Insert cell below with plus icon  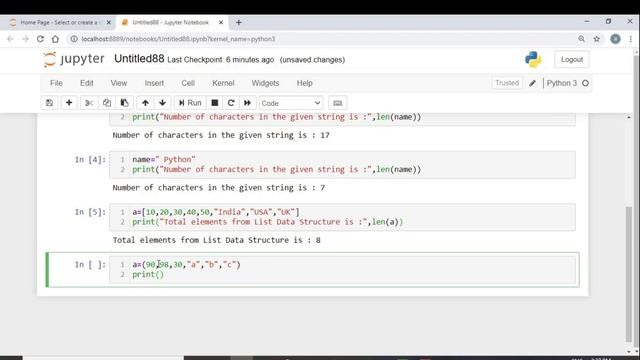coord(69,103)
